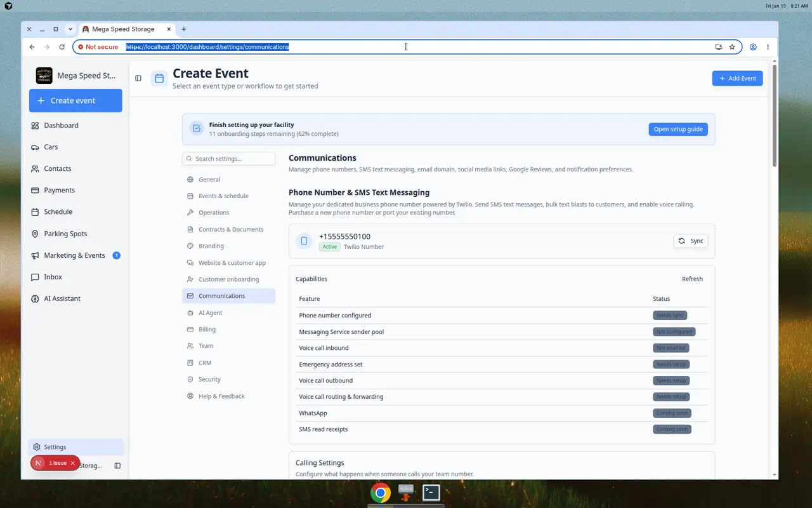Open the Chrome profile icon
Viewport: 812px width, 508px height.
point(753,47)
